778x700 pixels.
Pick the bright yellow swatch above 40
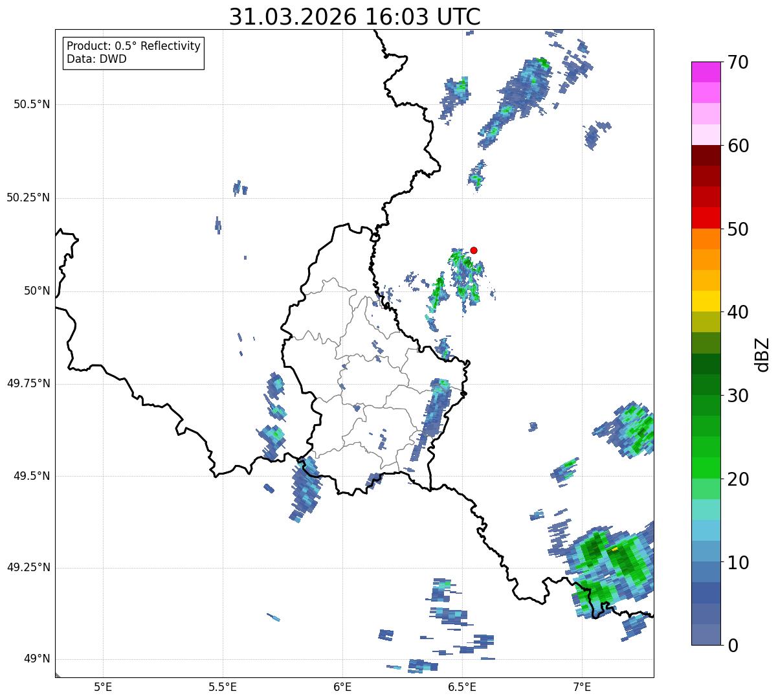[x=706, y=301]
